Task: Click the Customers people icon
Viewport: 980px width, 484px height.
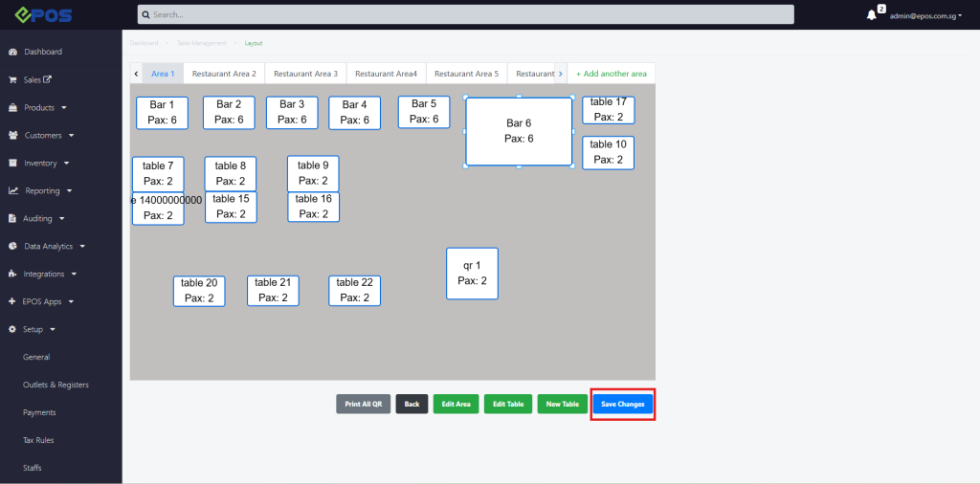Action: coord(12,136)
